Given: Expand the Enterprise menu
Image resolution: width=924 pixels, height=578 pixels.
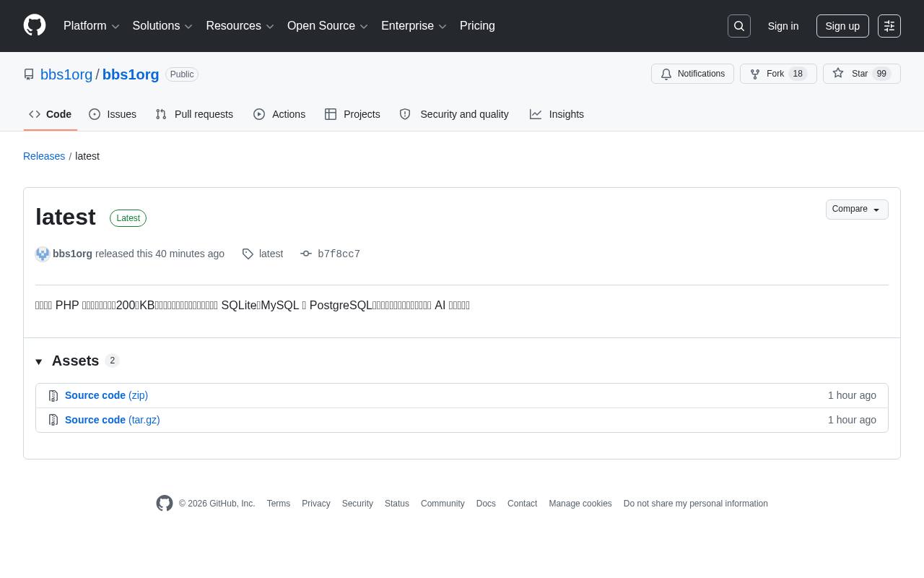Looking at the screenshot, I should pos(414,26).
